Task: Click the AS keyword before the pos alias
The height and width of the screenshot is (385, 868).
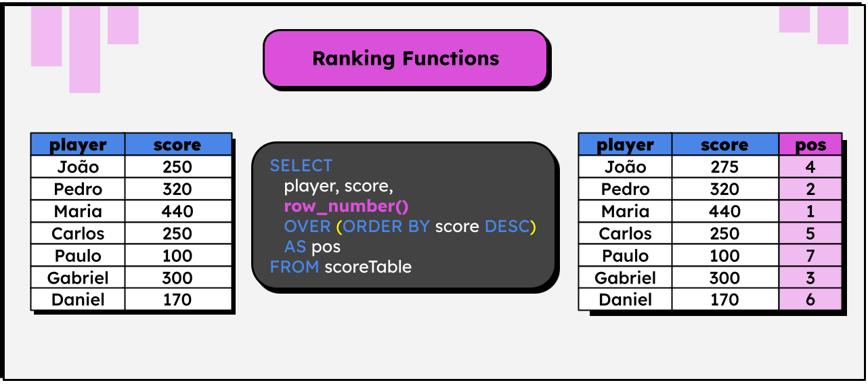Action: click(x=295, y=247)
